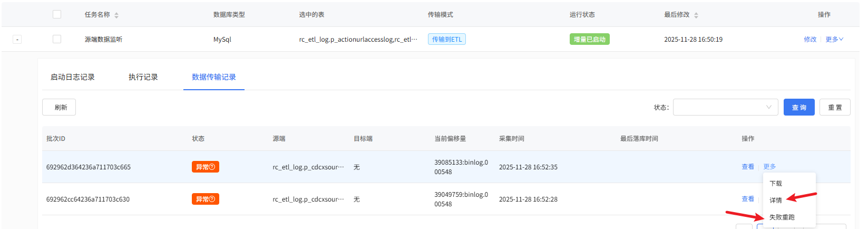Click selected tables text rc_etl_log.p_actionurlaccesslog
The width and height of the screenshot is (868, 229).
[358, 40]
